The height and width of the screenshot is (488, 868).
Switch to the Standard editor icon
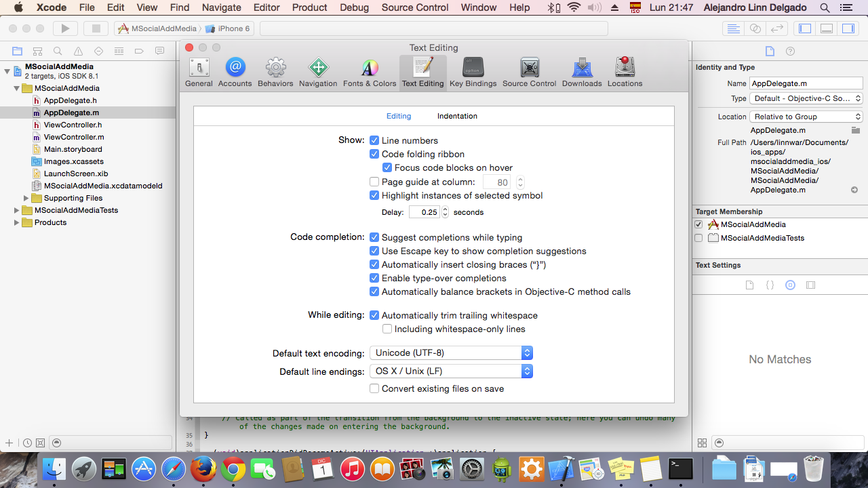733,28
